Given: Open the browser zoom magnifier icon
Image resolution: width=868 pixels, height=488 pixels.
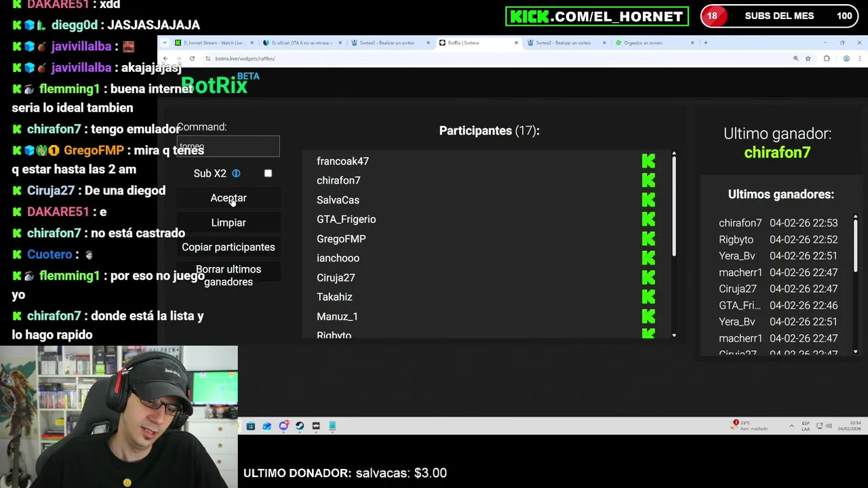Looking at the screenshot, I should pyautogui.click(x=795, y=59).
